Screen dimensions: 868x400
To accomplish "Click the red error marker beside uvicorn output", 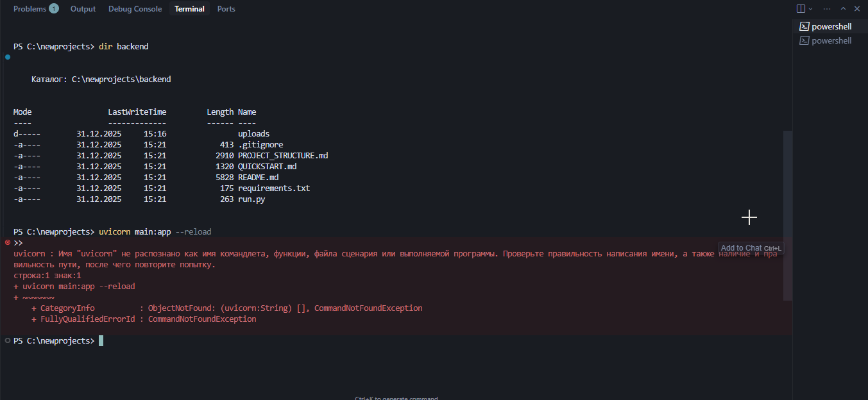I will 8,242.
